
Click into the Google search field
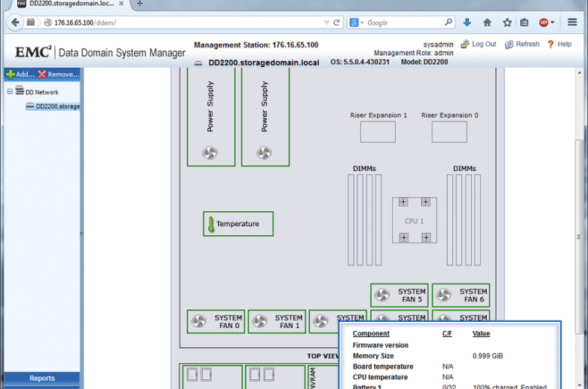(x=404, y=23)
